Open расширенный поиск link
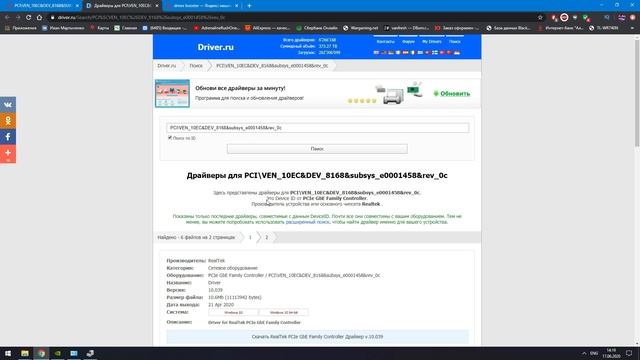The width and height of the screenshot is (640, 360). click(308, 222)
